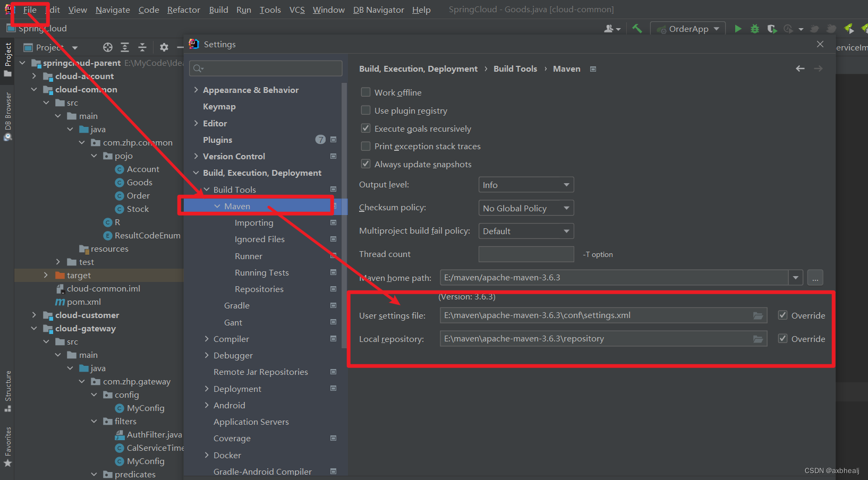Go back using settings back arrow

click(x=800, y=68)
